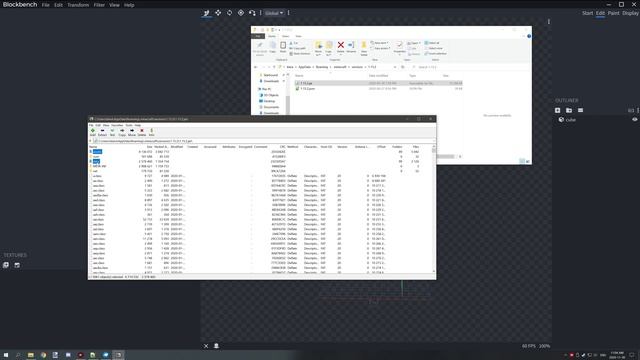Open File menu in 7-Zip window
This screenshot has height=360, width=640.
[x=91, y=125]
